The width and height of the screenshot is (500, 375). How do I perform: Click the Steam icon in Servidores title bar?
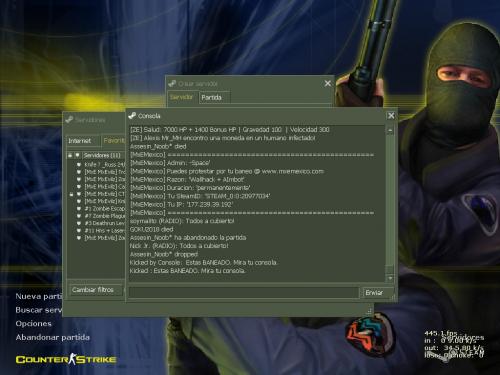[69, 120]
